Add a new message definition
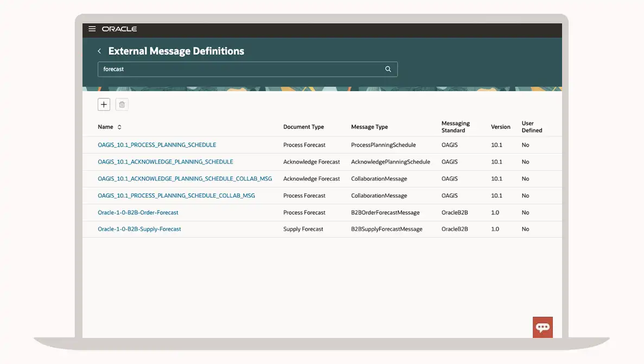The width and height of the screenshot is (644, 364). 104,104
